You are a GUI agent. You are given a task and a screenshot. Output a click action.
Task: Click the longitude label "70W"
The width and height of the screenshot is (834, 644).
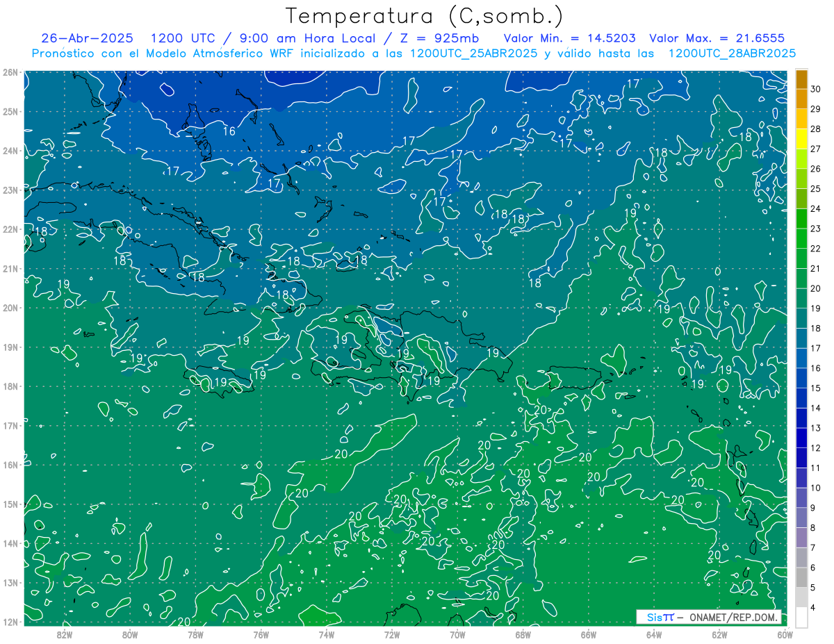click(x=457, y=634)
